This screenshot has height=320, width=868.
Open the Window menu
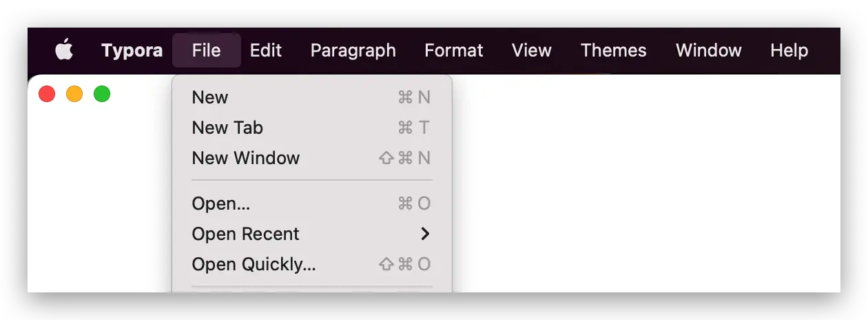click(x=708, y=50)
